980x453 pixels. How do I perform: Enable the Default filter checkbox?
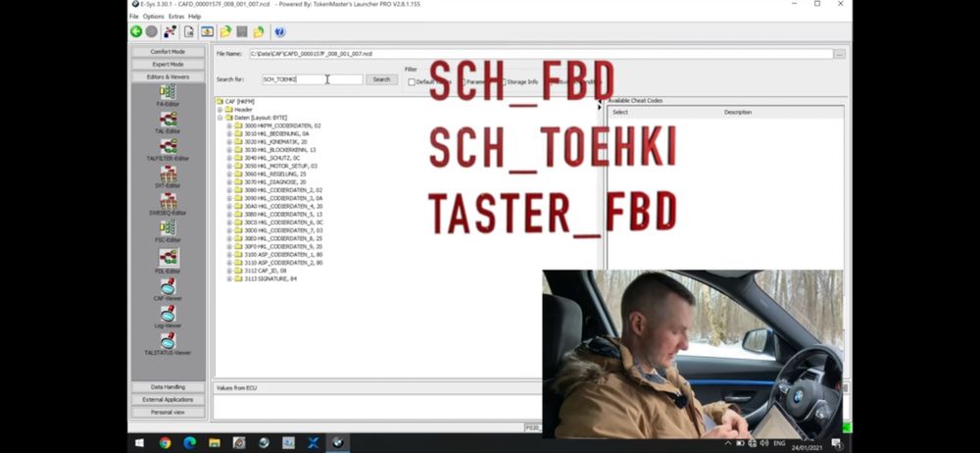click(x=412, y=82)
